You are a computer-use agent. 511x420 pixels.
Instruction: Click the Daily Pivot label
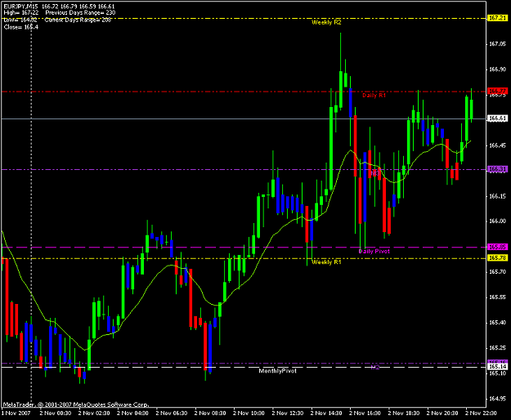(374, 252)
